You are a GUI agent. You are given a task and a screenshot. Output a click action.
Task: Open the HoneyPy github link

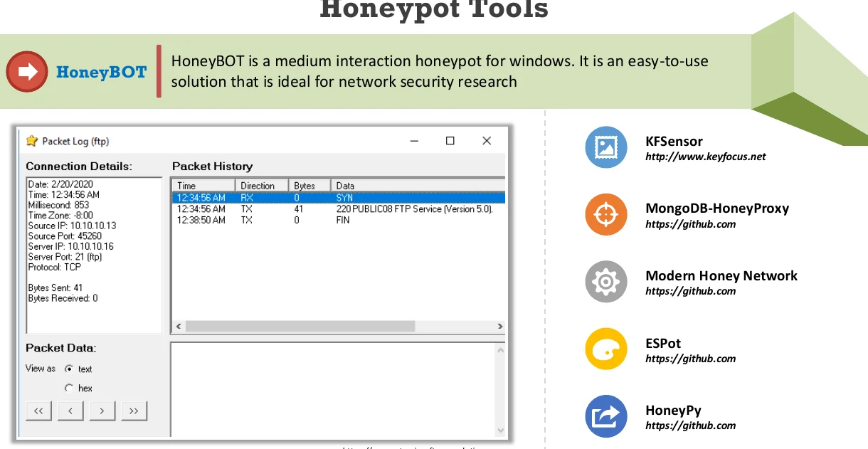(690, 426)
